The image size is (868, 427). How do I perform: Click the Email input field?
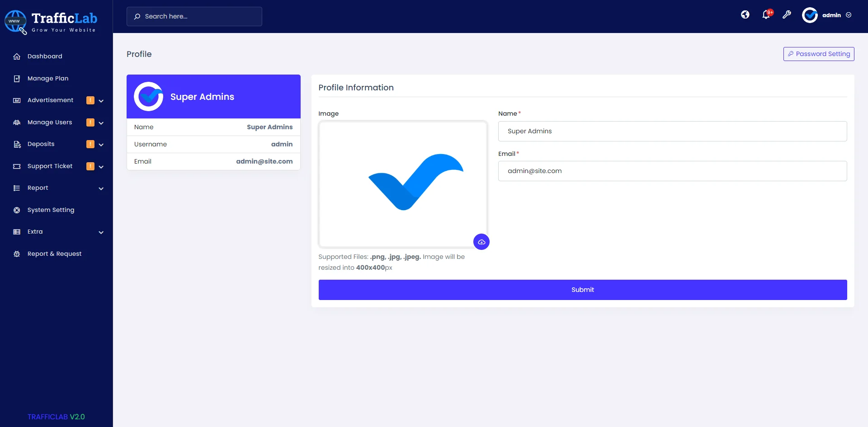coord(672,171)
